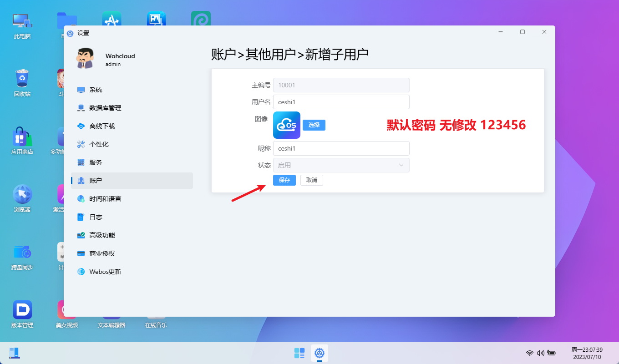Viewport: 619px width, 364px height.
Task: Click the 昵称 nickname input field
Action: (341, 148)
